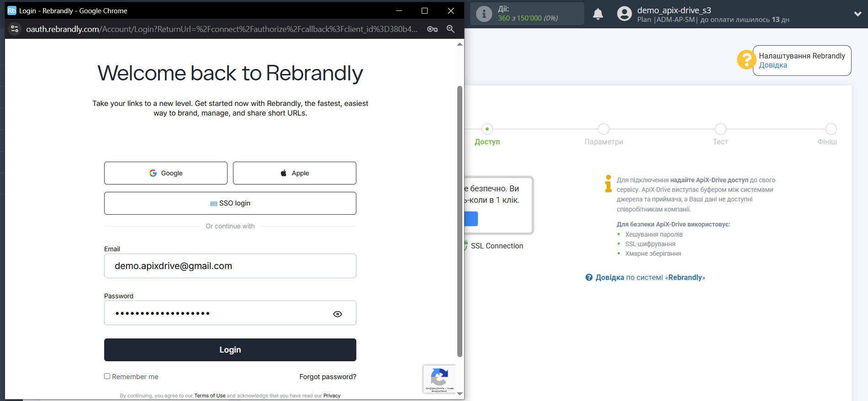Sign in with the Apple button
The height and width of the screenshot is (401, 868).
point(295,173)
